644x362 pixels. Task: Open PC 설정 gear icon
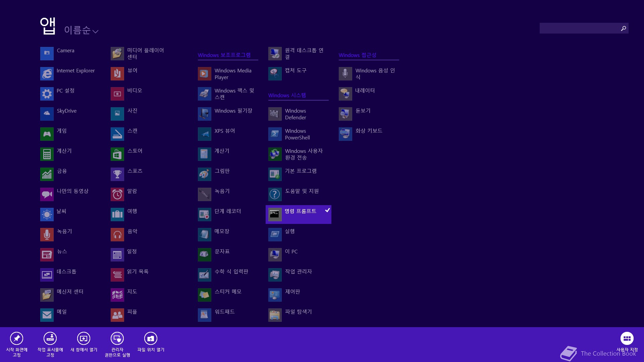point(47,94)
